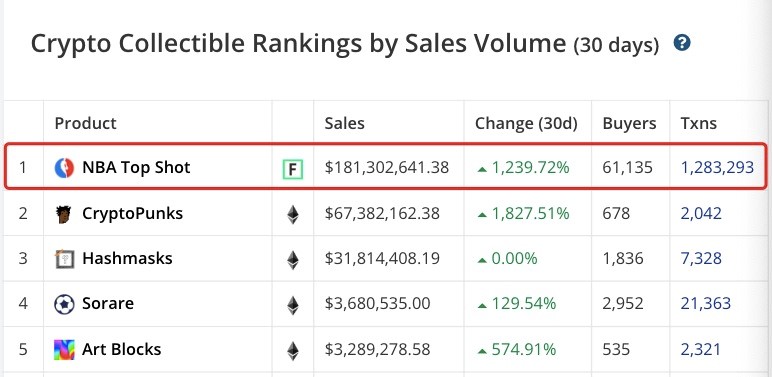The image size is (772, 377).
Task: Click the Ethereum icon in CryptoPunks row
Action: point(293,215)
